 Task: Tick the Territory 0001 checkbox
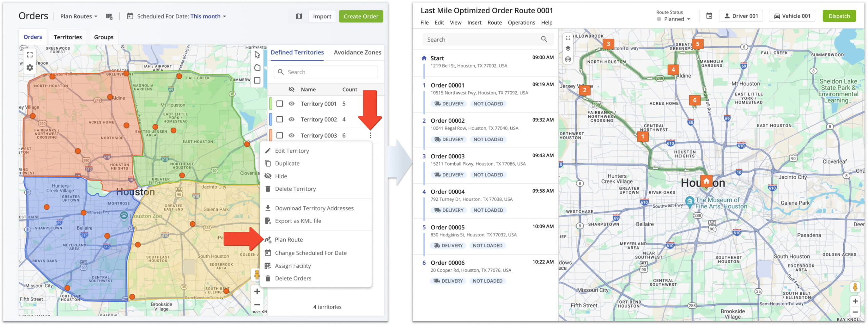pos(279,103)
